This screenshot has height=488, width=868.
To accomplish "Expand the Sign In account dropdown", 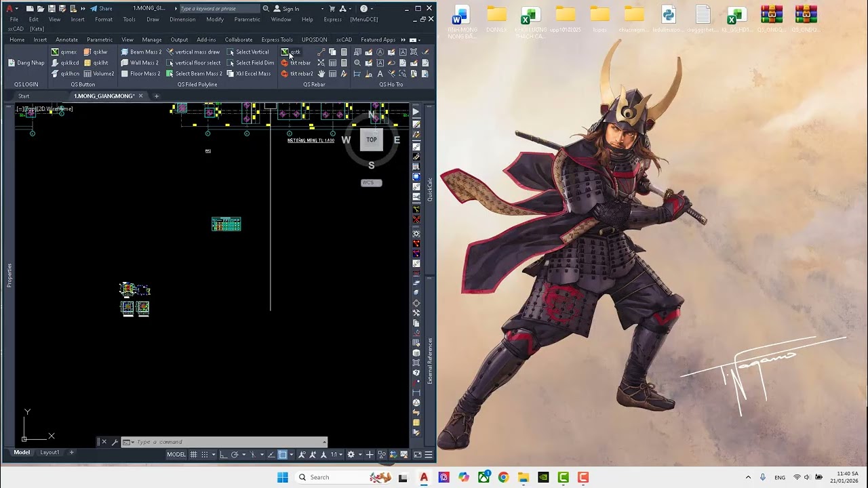I will pos(322,9).
